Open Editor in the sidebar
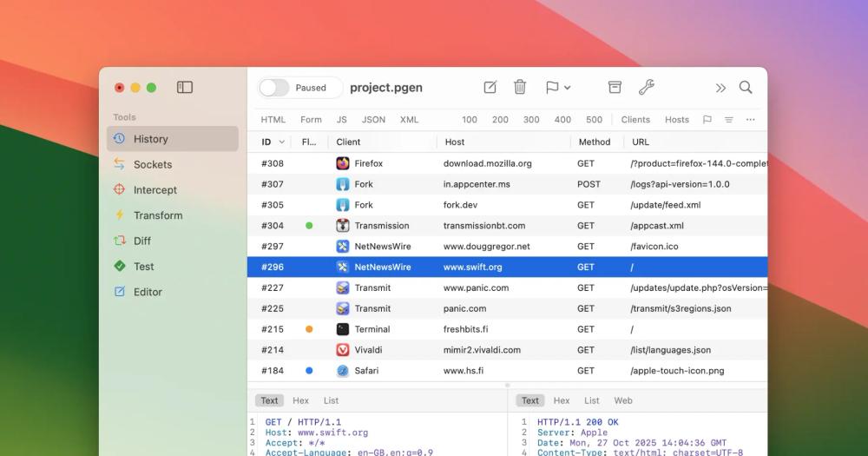 pos(173,292)
